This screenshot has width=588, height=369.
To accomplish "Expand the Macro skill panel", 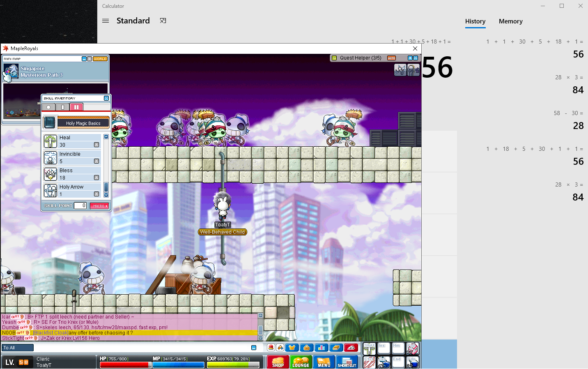I will (x=99, y=206).
